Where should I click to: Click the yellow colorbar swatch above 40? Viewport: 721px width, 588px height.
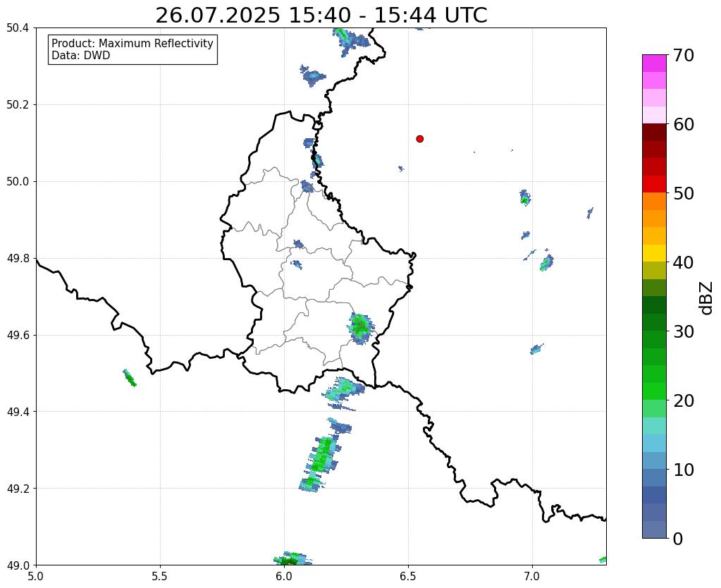pyautogui.click(x=654, y=253)
